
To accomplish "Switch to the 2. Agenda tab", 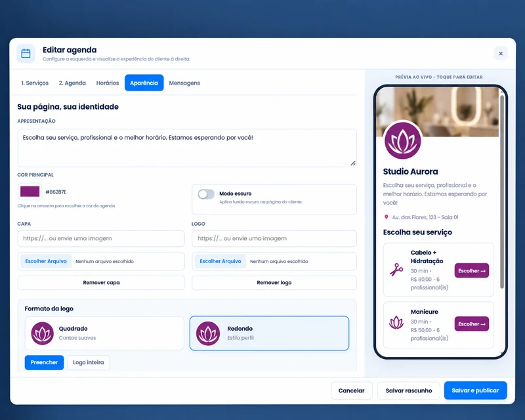I will click(x=72, y=83).
